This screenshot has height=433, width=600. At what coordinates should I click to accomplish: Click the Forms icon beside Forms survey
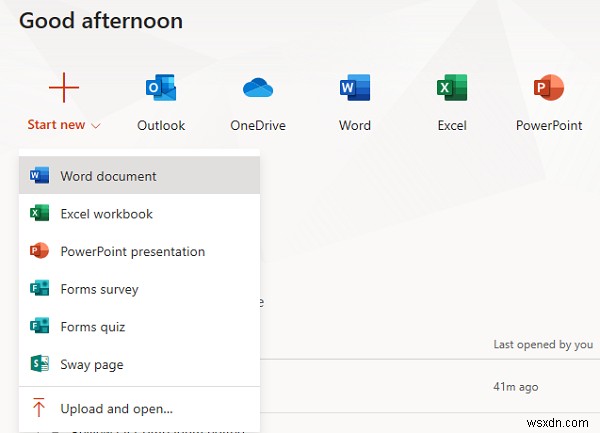coord(39,288)
